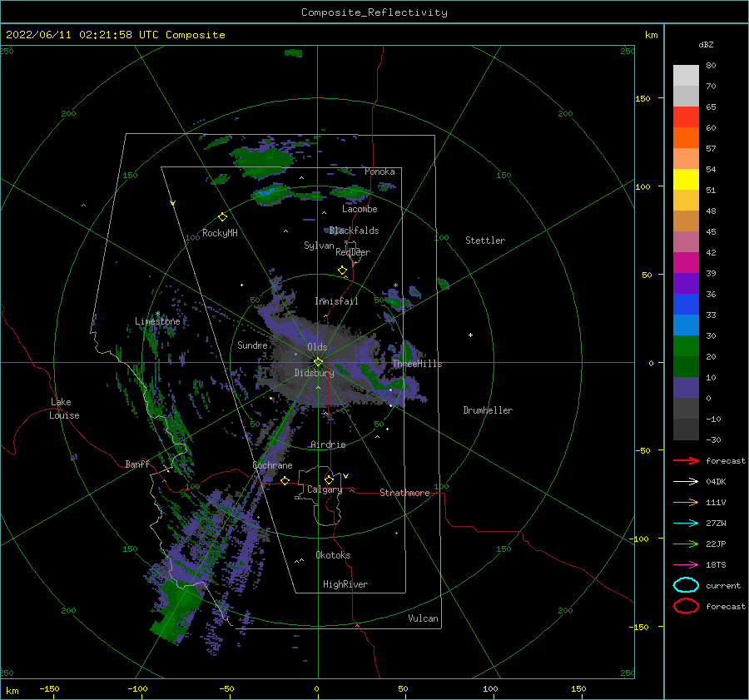Click the Blackfalds label
This screenshot has height=700, width=749.
[354, 231]
